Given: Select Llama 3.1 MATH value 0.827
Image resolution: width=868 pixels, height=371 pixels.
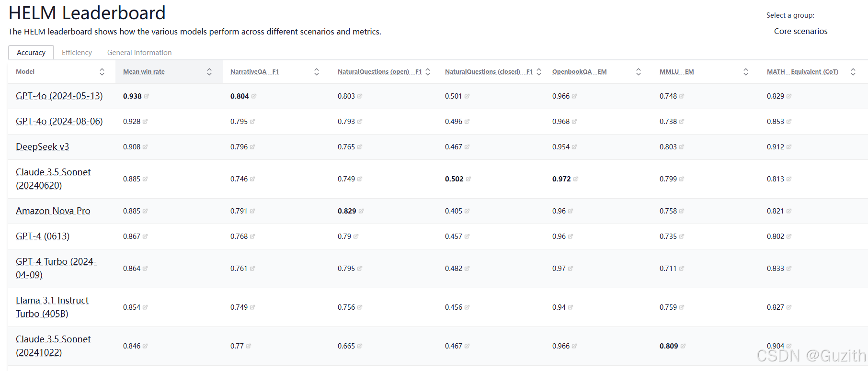Looking at the screenshot, I should [776, 307].
